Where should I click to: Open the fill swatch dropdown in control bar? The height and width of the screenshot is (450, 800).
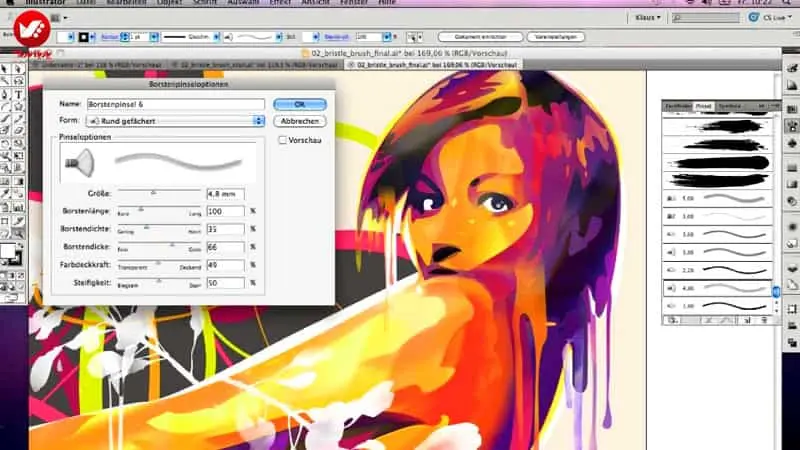point(70,37)
